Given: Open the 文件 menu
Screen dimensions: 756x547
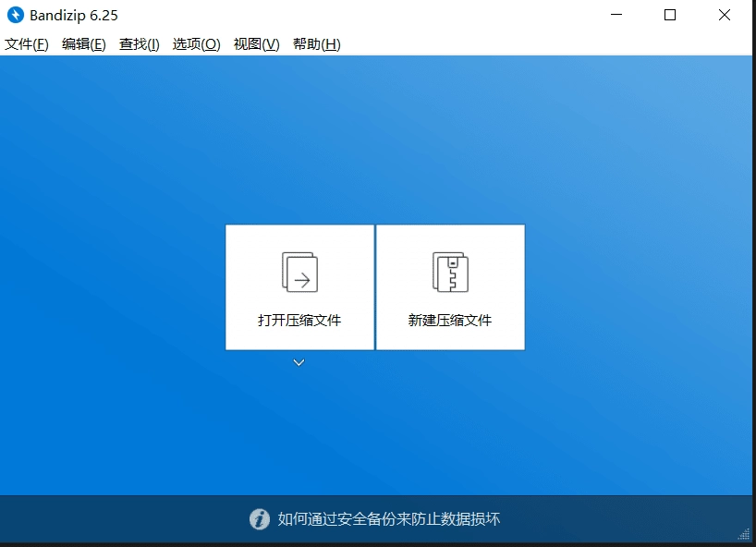Looking at the screenshot, I should [26, 43].
